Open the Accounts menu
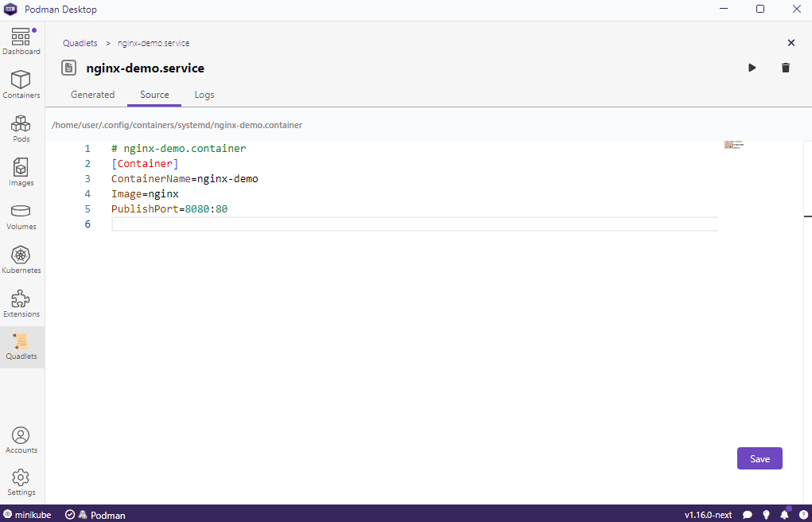 pyautogui.click(x=21, y=440)
